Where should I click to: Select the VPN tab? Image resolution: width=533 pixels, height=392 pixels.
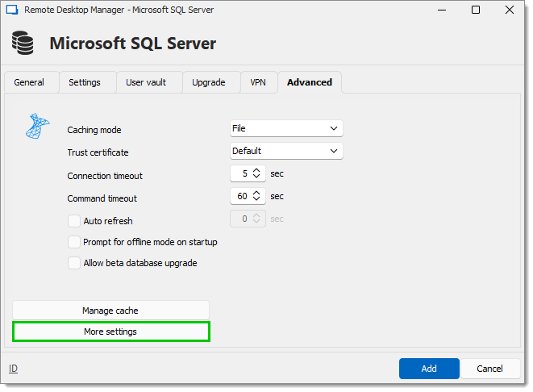click(x=258, y=82)
